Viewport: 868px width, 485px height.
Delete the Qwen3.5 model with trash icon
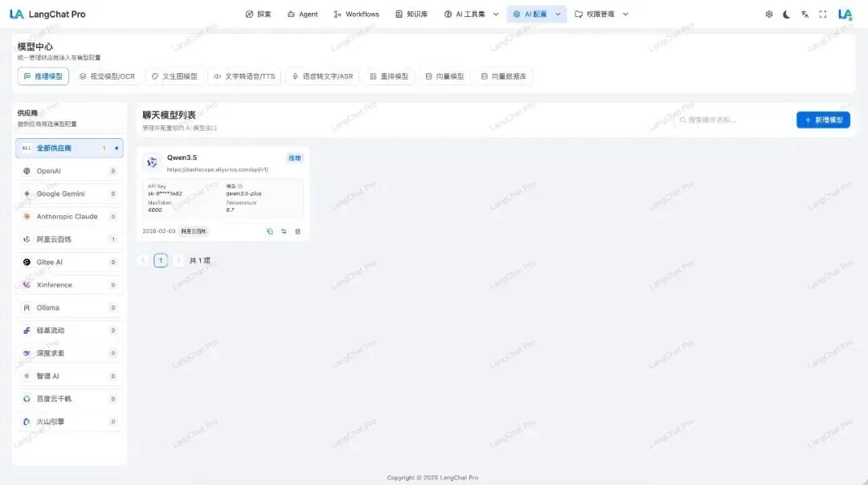(298, 231)
